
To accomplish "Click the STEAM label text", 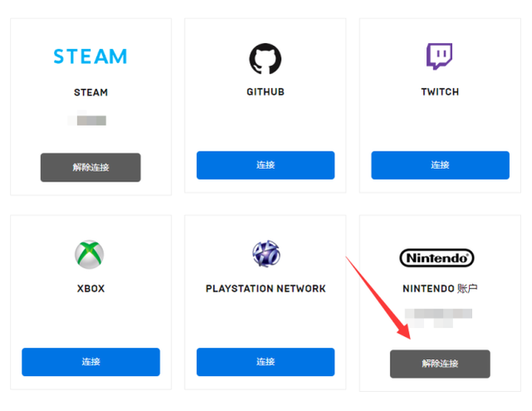I will click(x=91, y=92).
